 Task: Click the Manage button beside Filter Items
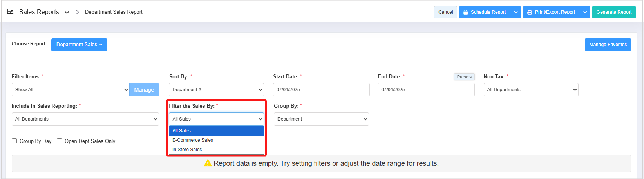144,90
